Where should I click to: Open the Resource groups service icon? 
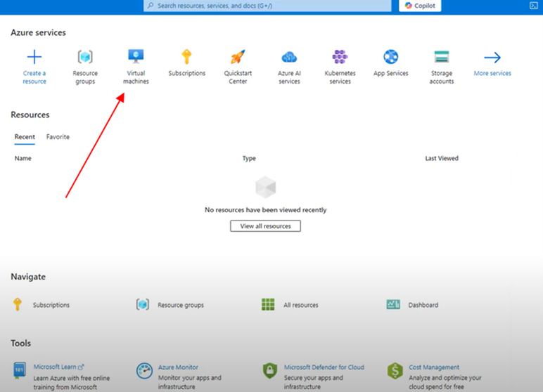click(85, 57)
